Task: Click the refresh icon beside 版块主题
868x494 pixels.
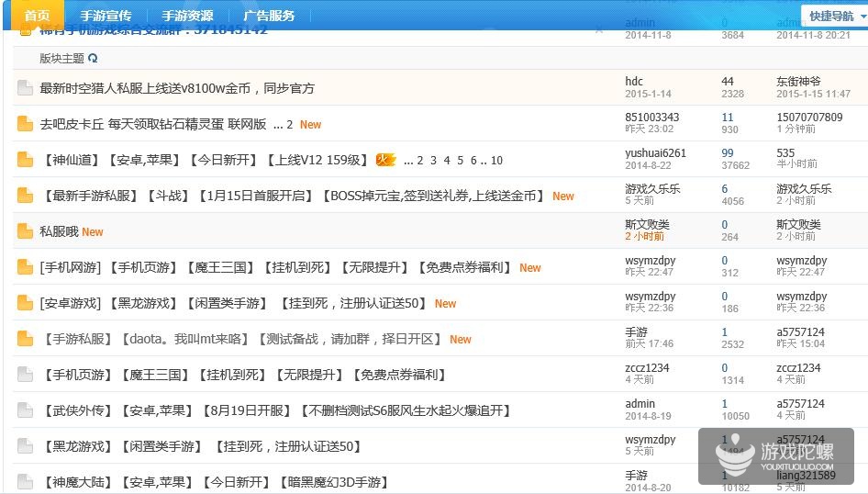Action: pyautogui.click(x=93, y=58)
